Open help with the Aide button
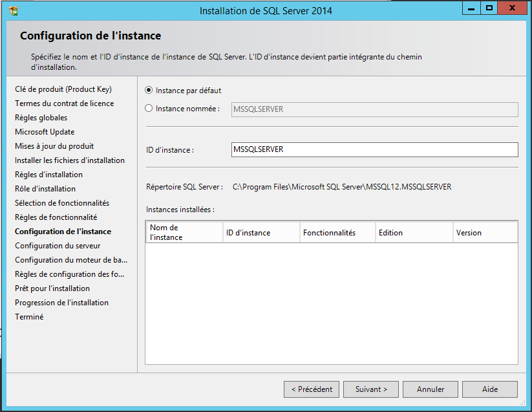This screenshot has width=532, height=412. 490,389
